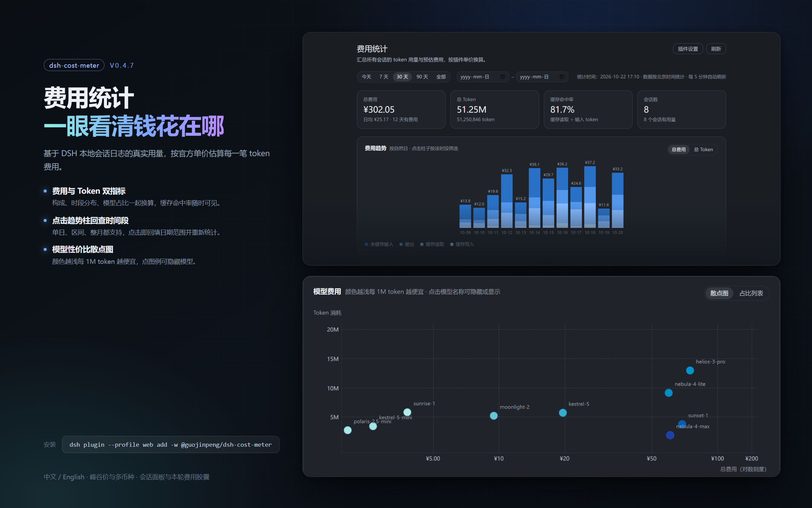The width and height of the screenshot is (812, 508).
Task: Select the 30 天 range tab
Action: pyautogui.click(x=402, y=77)
